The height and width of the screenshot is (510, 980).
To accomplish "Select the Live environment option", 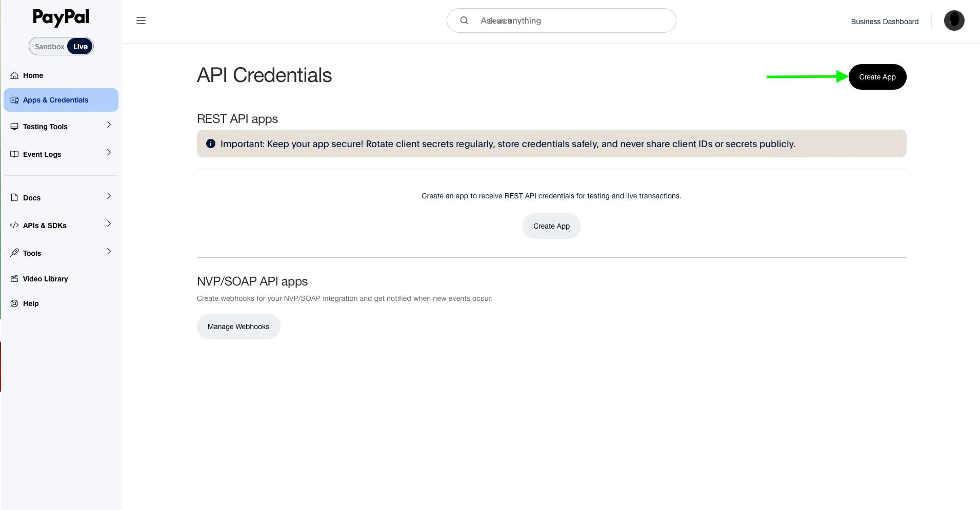I will tap(81, 47).
